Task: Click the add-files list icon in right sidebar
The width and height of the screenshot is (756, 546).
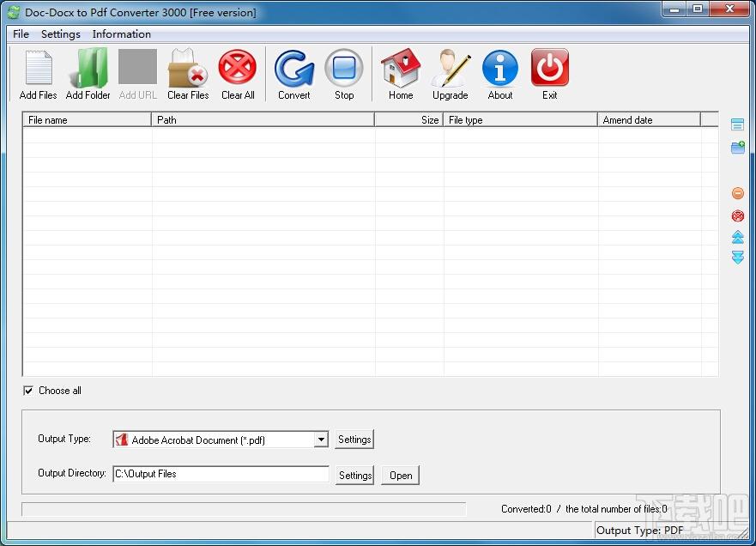Action: click(x=737, y=124)
